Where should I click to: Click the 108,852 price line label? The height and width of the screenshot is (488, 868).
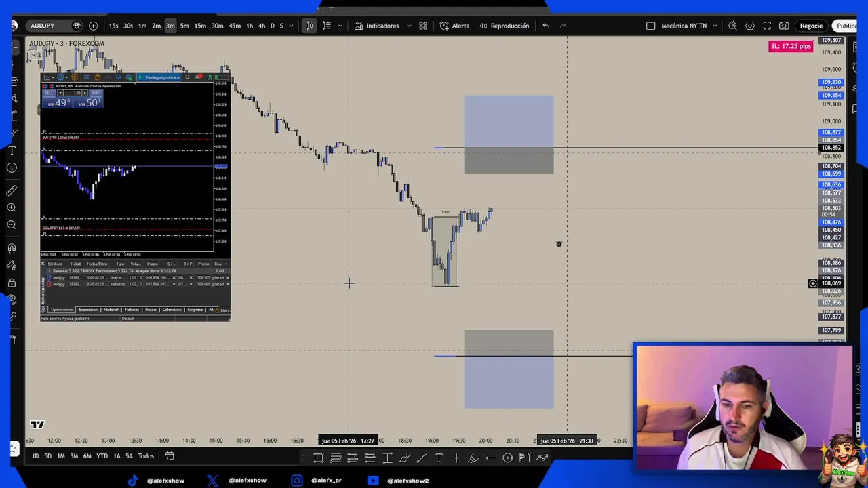coord(831,148)
